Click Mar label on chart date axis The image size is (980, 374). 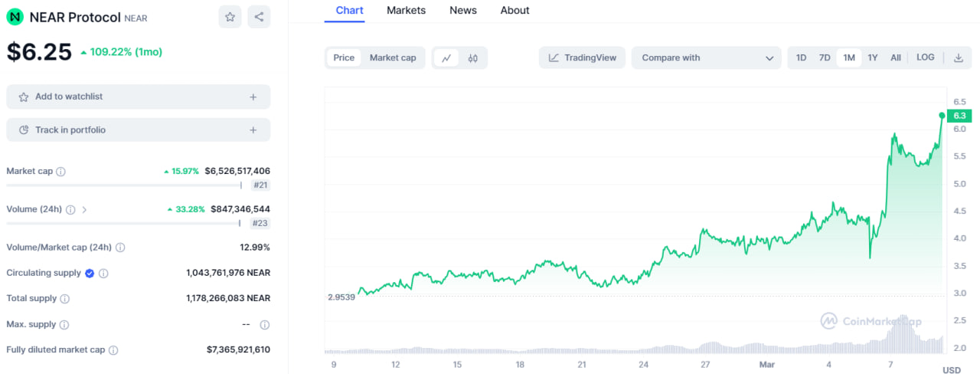coord(766,365)
